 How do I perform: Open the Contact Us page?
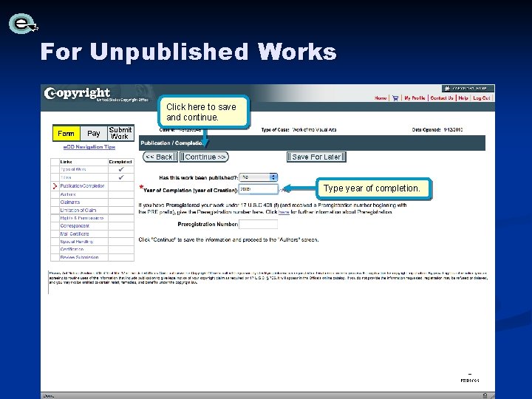pos(442,98)
